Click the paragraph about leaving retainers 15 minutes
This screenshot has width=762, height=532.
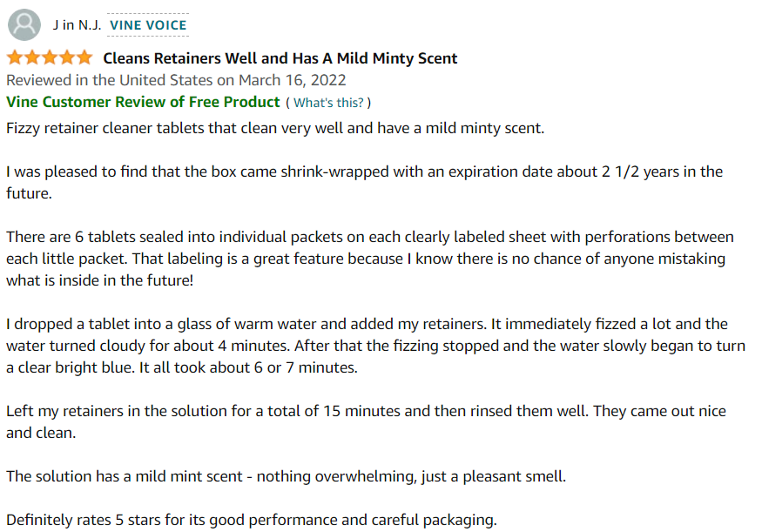tap(366, 421)
